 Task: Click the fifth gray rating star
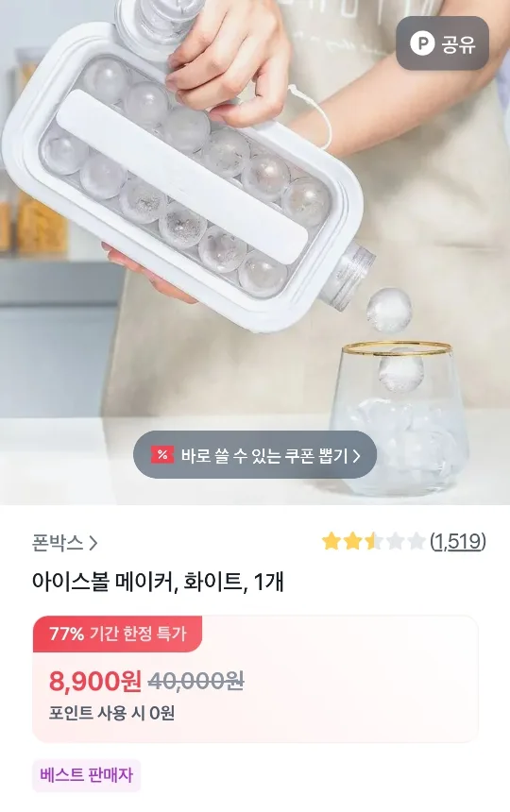416,542
